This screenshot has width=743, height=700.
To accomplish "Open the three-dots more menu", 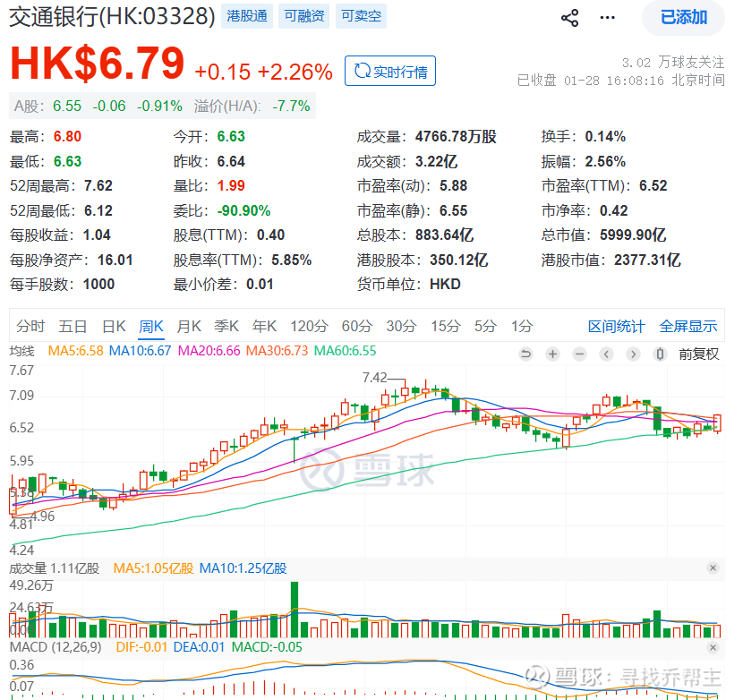I will click(607, 18).
